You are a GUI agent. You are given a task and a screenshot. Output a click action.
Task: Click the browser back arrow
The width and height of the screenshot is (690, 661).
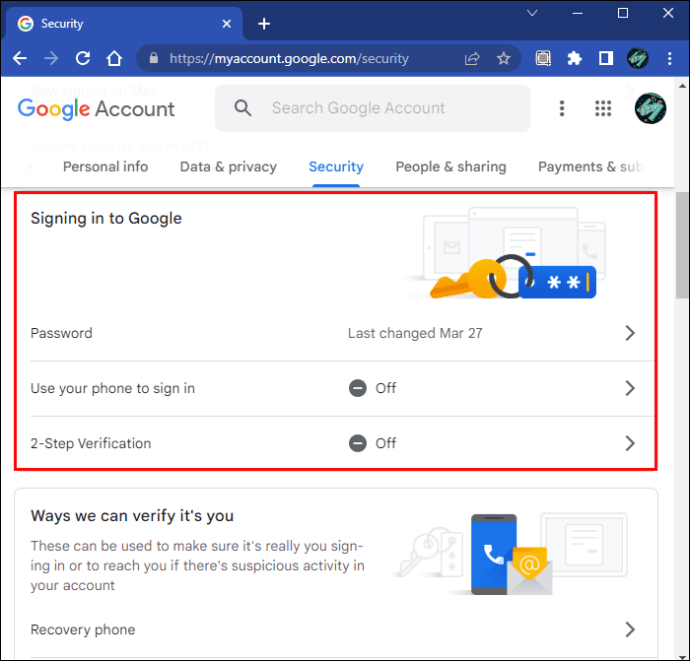(x=20, y=58)
